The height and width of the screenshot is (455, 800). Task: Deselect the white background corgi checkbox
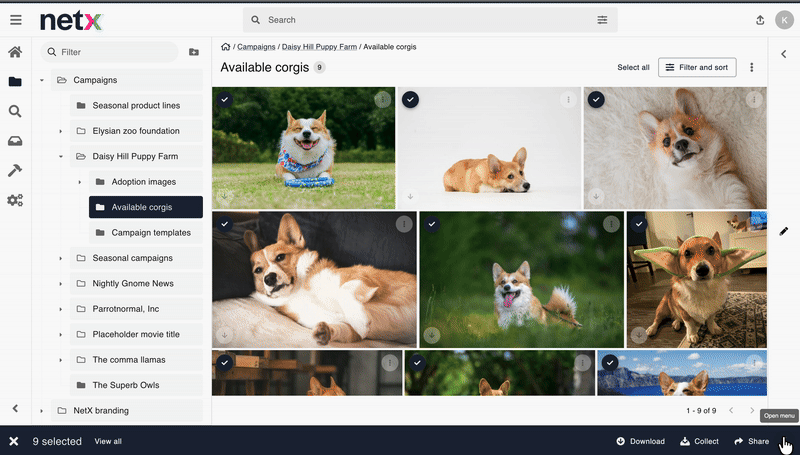coord(410,100)
